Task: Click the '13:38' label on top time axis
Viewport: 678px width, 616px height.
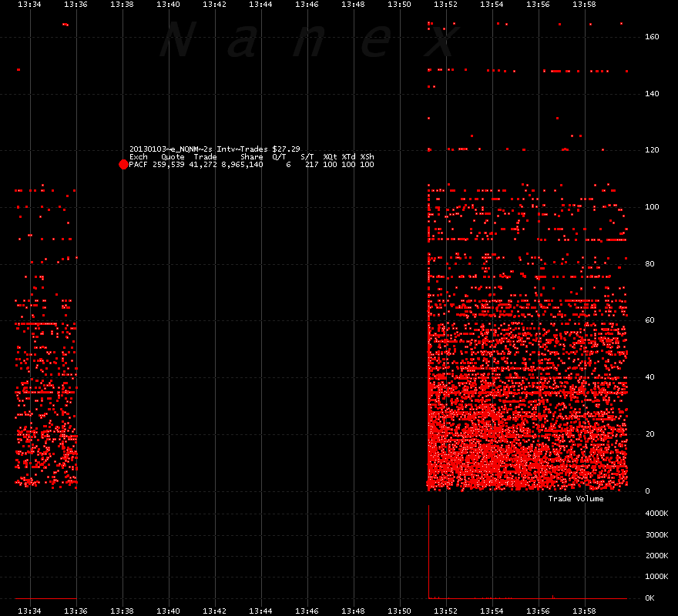Action: 122,5
